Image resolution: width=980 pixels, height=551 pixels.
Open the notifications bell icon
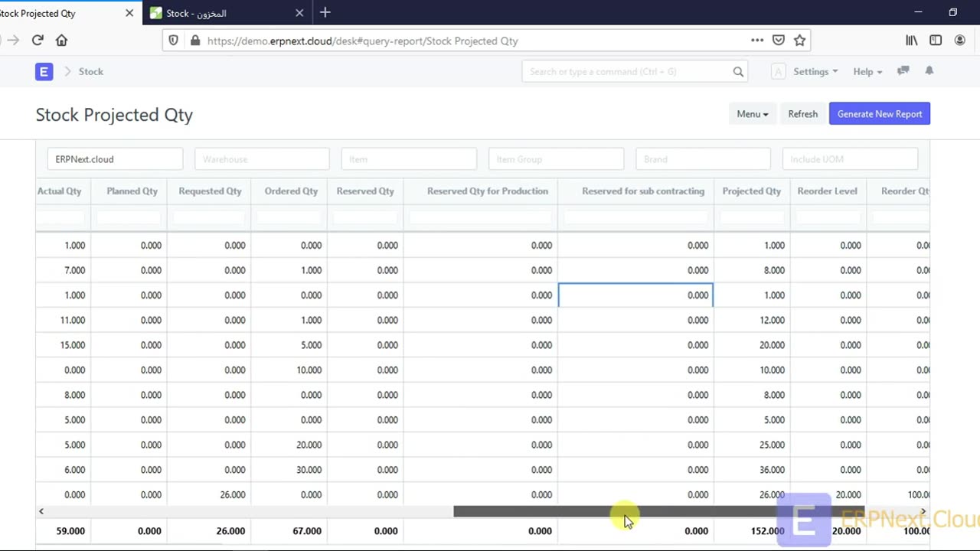tap(929, 70)
